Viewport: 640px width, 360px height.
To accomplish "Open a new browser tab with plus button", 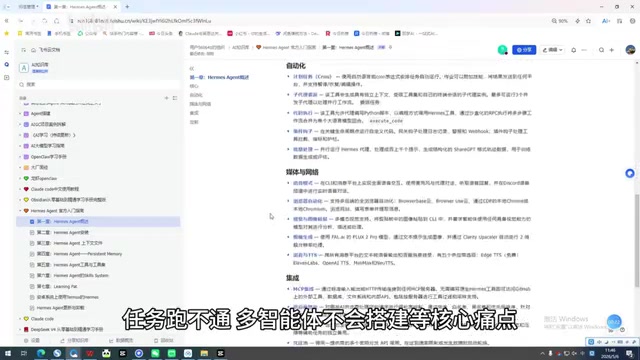I will point(127,7).
